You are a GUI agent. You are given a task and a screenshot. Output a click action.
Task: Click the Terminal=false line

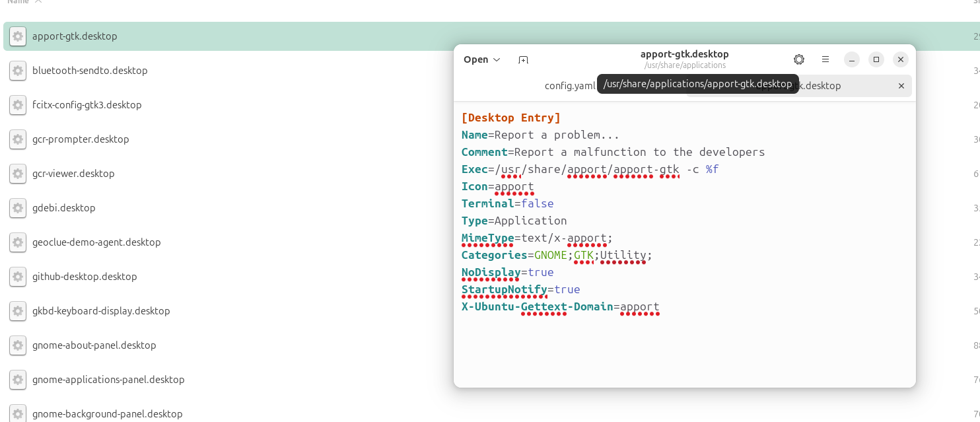pyautogui.click(x=508, y=203)
